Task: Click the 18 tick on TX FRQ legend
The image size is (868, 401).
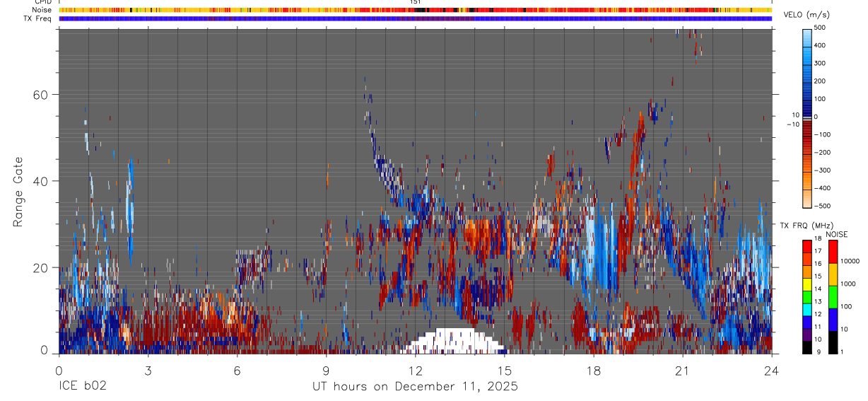Action: coord(817,239)
